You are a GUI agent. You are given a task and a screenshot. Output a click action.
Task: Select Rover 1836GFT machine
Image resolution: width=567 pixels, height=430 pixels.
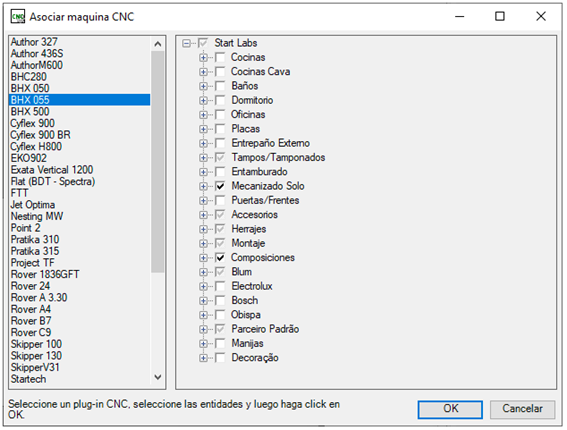coord(80,274)
